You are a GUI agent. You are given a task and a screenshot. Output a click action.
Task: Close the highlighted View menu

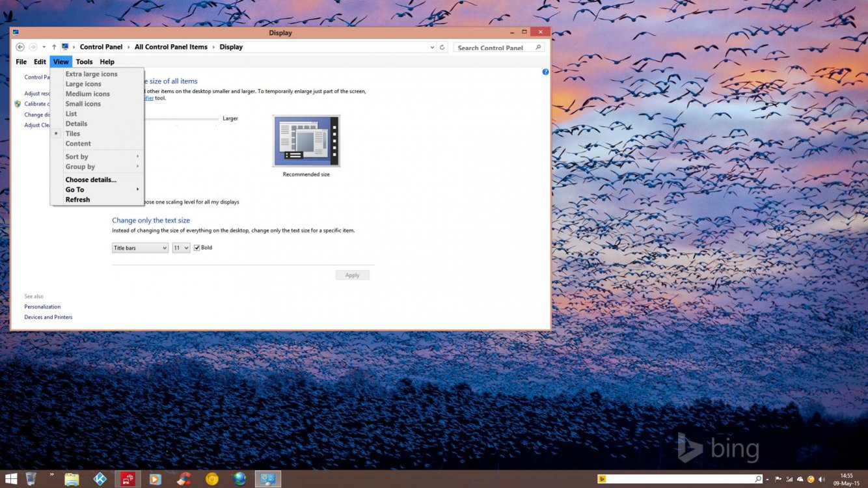(61, 62)
